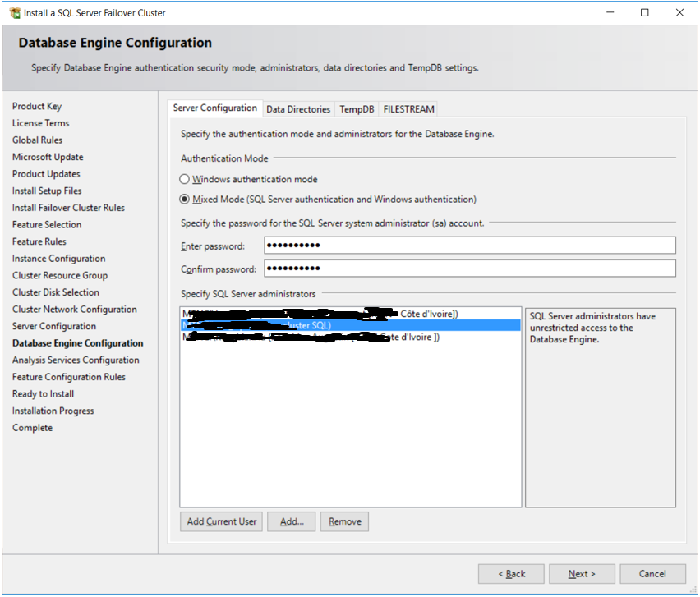This screenshot has width=700, height=597.
Task: Click Microsoft Update step in sidebar
Action: 48,158
